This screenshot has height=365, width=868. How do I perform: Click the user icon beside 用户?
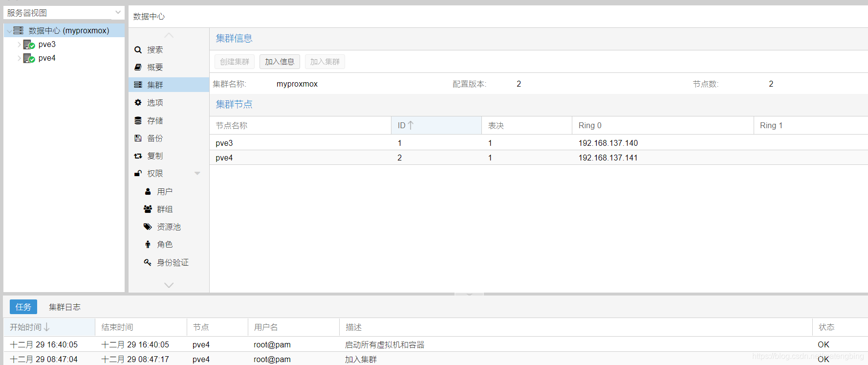coord(148,192)
